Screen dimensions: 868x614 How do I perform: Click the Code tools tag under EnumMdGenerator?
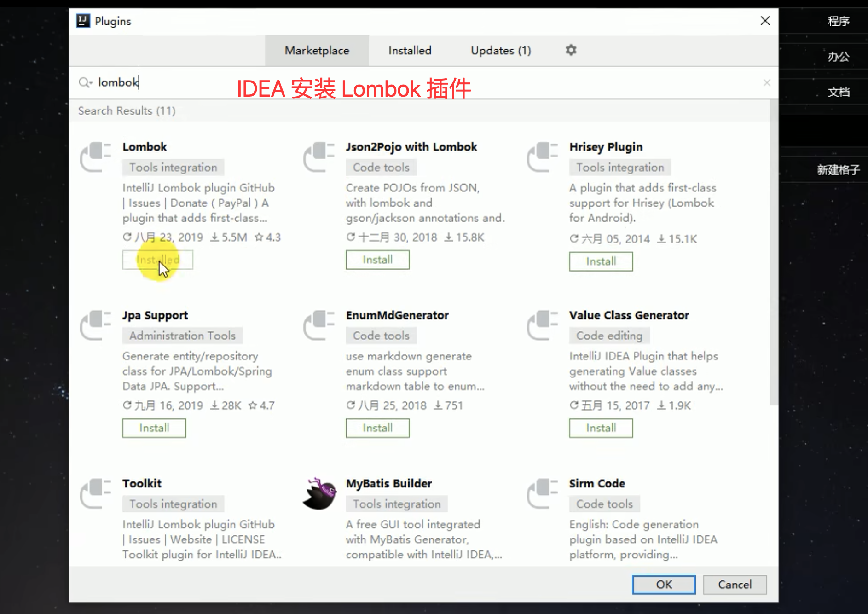click(x=381, y=336)
